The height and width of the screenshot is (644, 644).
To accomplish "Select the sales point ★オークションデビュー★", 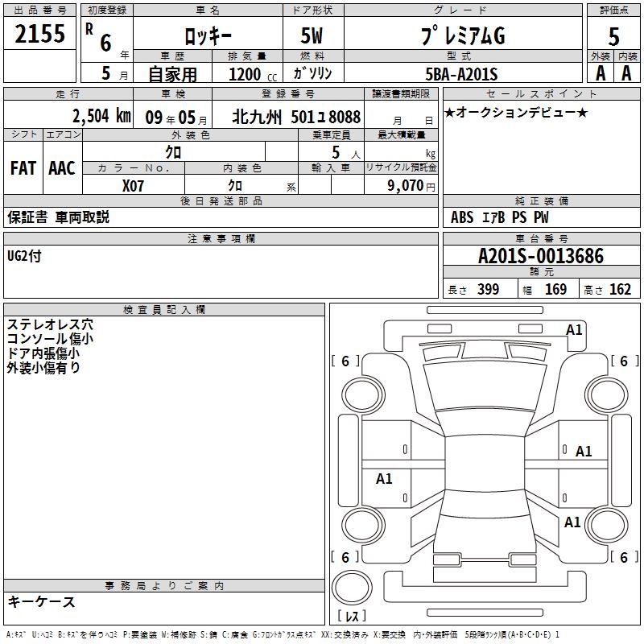I will pos(516,112).
